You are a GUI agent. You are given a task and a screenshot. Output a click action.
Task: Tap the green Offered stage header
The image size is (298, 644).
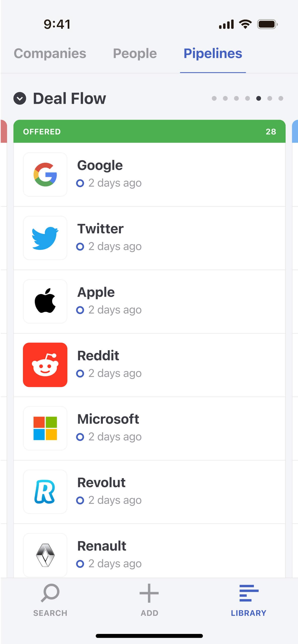click(149, 131)
